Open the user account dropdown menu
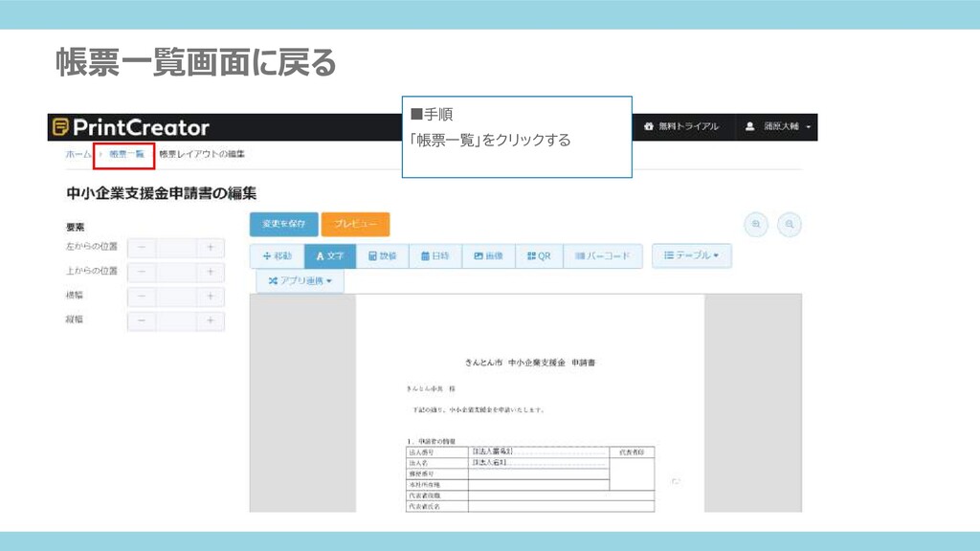 (777, 126)
